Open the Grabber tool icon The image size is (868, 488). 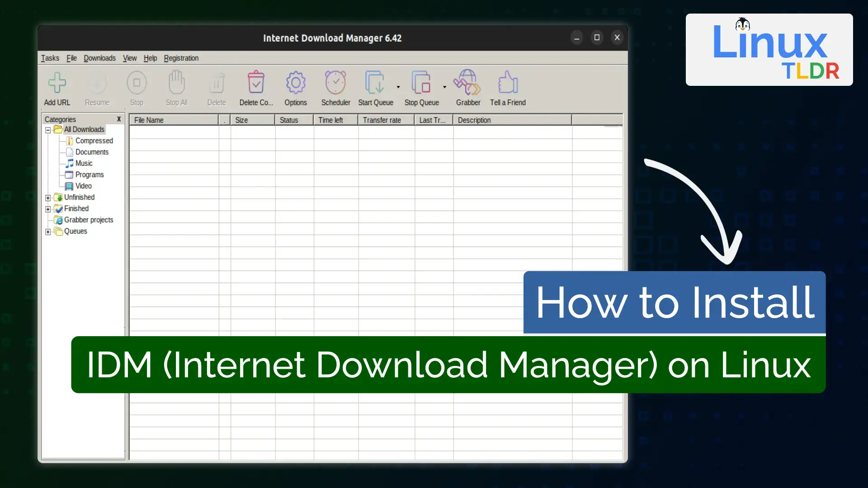(467, 82)
